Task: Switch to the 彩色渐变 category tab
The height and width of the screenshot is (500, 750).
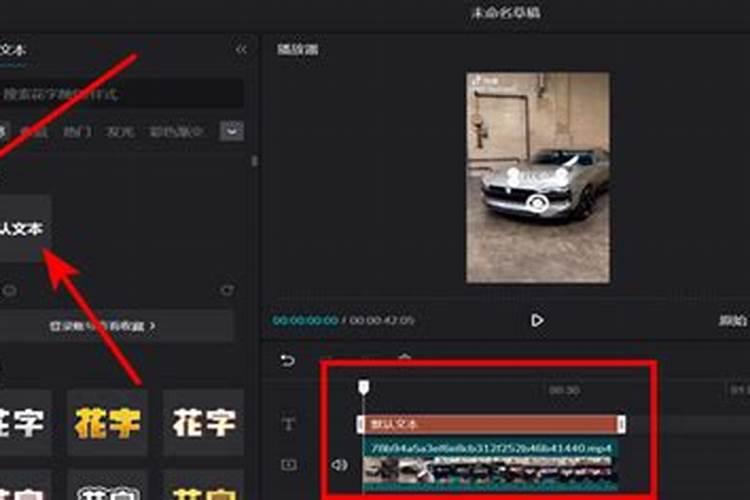Action: click(176, 131)
